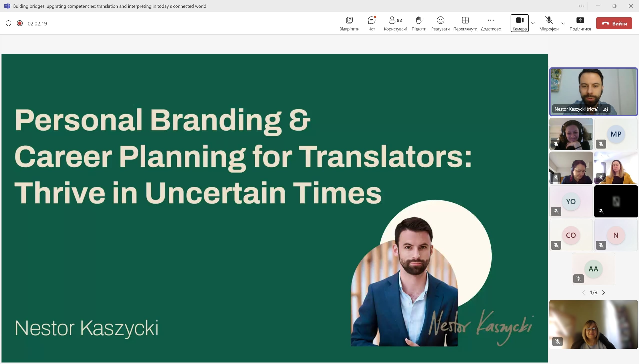Screen dimensions: 639x364
Task: Open reactions with the Реагувати smiley
Action: [440, 23]
